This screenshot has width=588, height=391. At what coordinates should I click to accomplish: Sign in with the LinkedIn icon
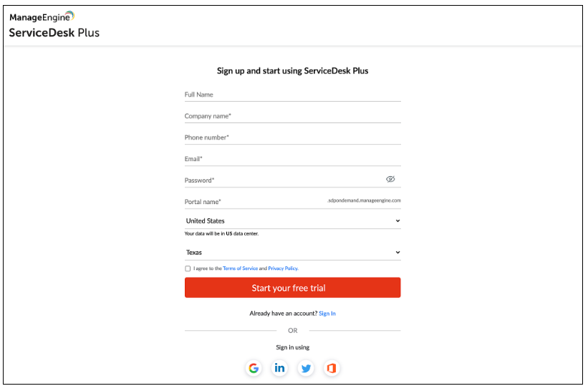pos(279,368)
